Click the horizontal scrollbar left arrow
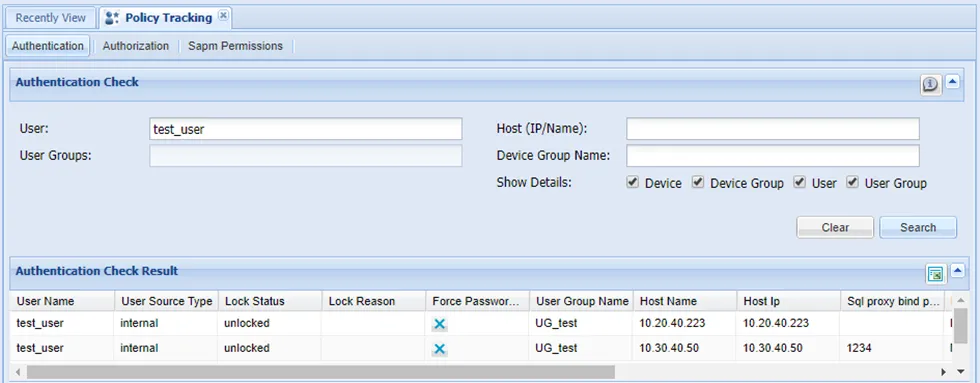Image resolution: width=980 pixels, height=383 pixels. [x=18, y=372]
